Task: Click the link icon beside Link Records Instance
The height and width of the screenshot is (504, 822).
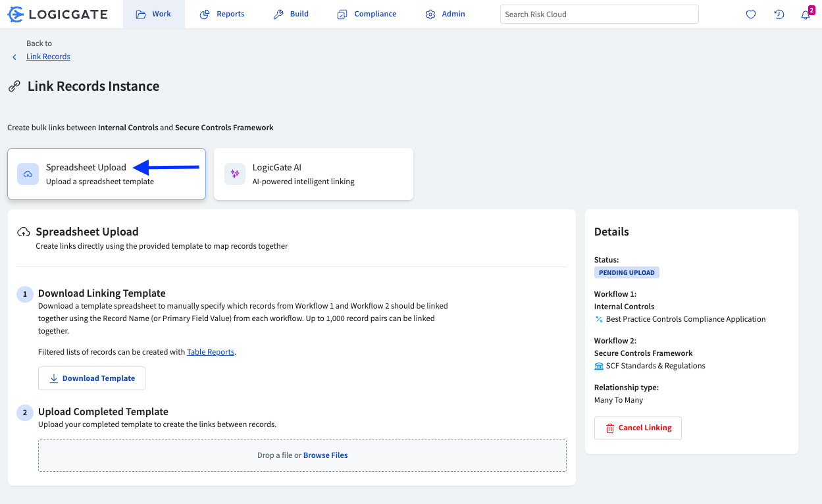Action: [14, 86]
